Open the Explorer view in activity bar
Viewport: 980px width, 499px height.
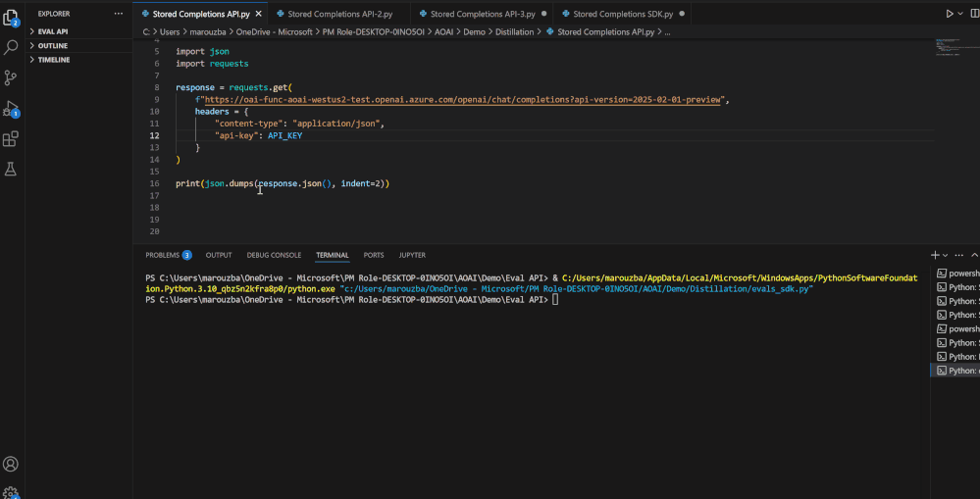(11, 17)
